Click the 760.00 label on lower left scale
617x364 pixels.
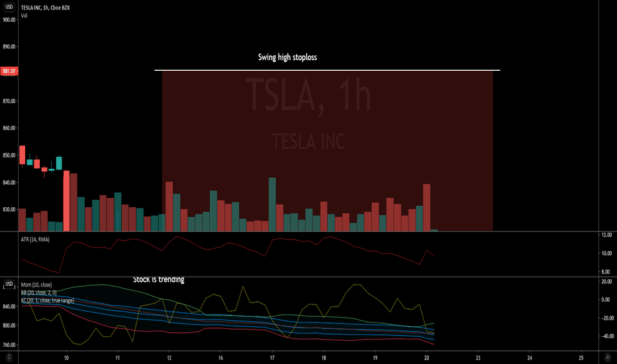click(x=9, y=345)
